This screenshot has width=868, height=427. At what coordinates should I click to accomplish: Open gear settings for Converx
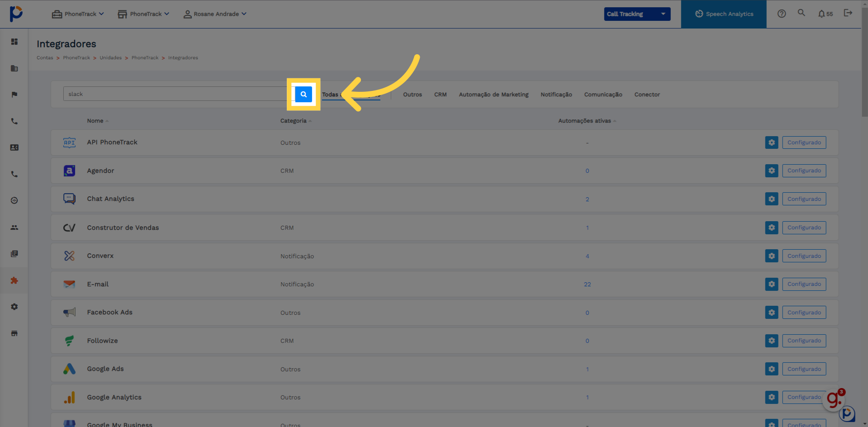pos(772,256)
